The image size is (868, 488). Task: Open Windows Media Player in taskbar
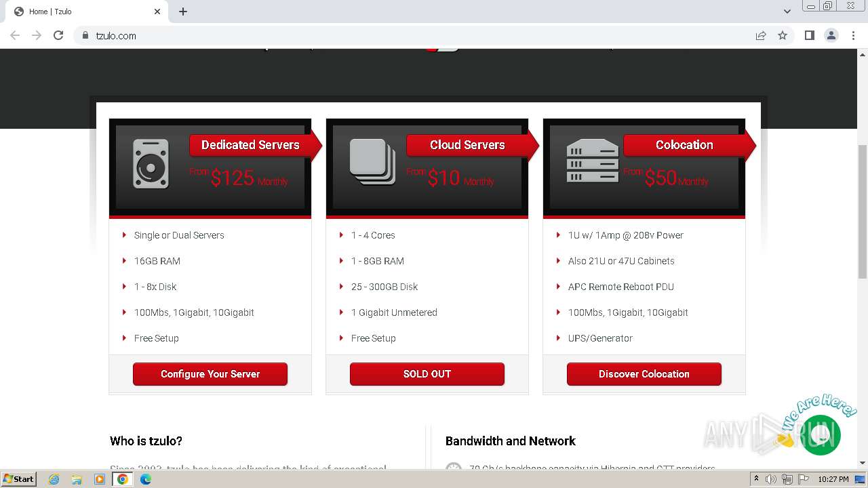[100, 479]
